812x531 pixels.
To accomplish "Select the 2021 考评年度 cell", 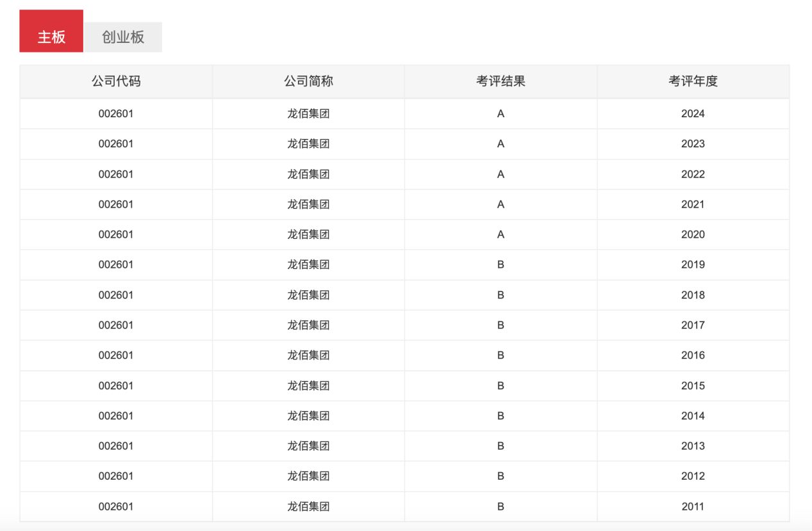I will (x=693, y=204).
